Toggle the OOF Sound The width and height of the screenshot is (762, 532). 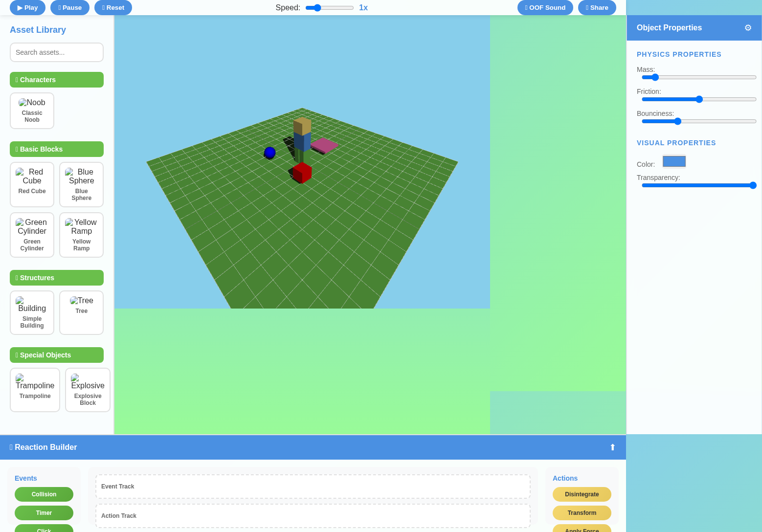point(545,7)
